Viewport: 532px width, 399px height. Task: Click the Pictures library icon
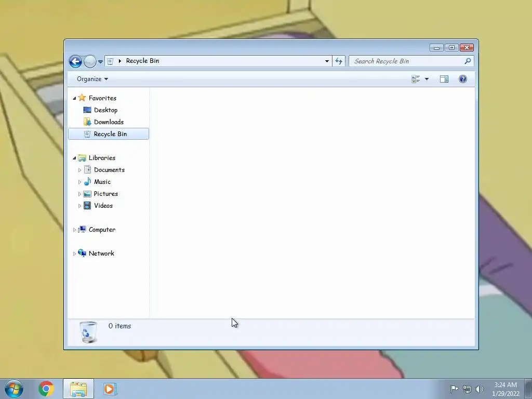[87, 194]
